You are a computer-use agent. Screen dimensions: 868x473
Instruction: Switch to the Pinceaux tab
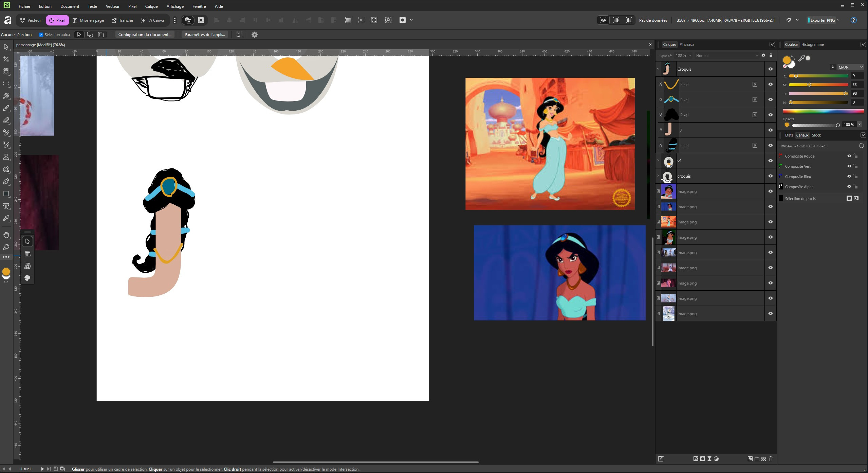(x=686, y=44)
